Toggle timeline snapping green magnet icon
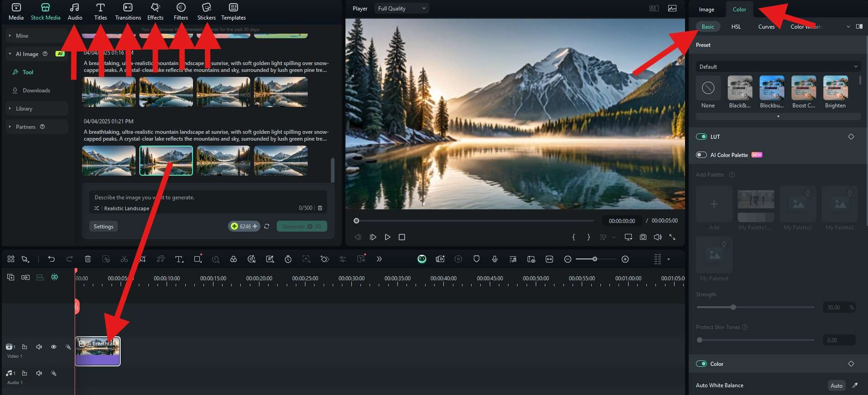 (x=55, y=277)
